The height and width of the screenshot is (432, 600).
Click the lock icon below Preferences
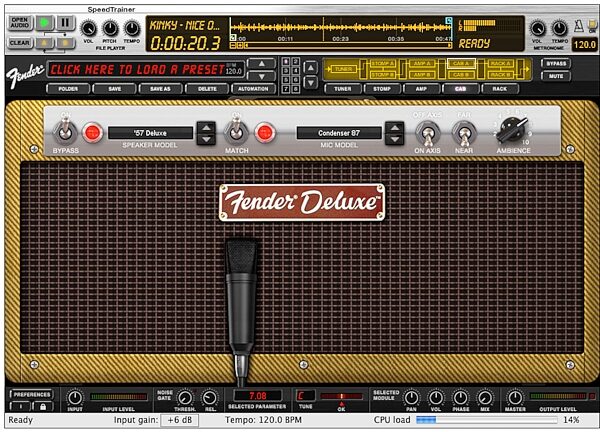tap(42, 407)
